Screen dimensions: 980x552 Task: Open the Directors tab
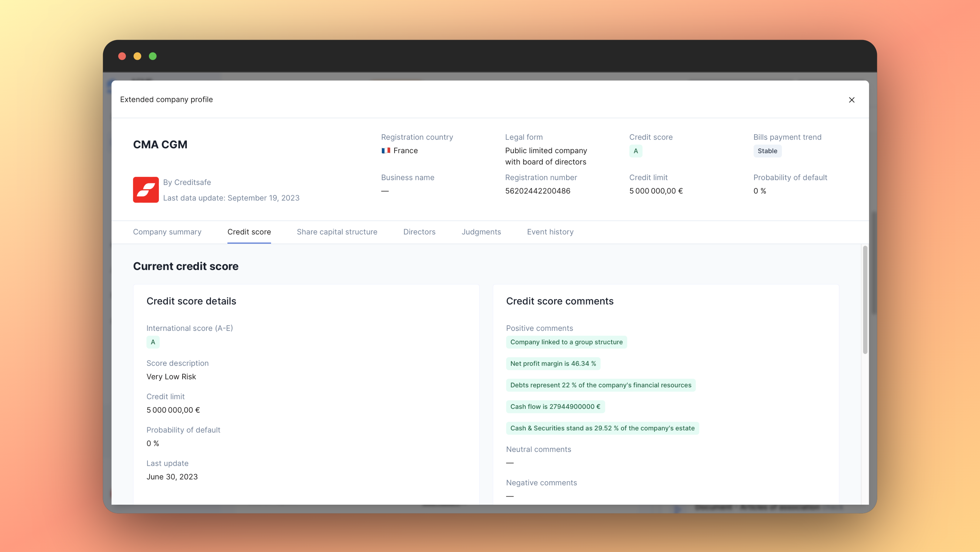tap(419, 232)
